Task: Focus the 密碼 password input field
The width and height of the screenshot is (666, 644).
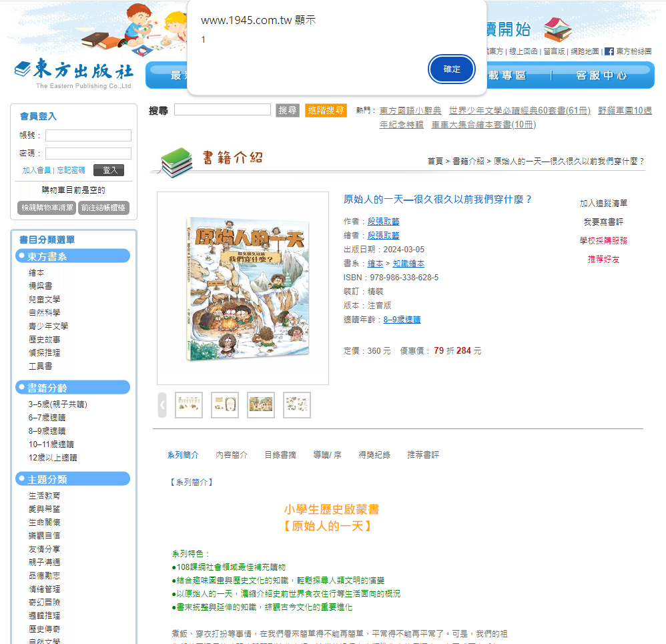Action: pos(88,153)
